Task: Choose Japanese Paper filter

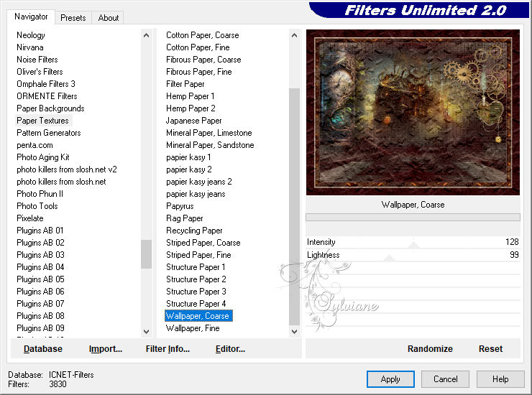Action: 193,121
